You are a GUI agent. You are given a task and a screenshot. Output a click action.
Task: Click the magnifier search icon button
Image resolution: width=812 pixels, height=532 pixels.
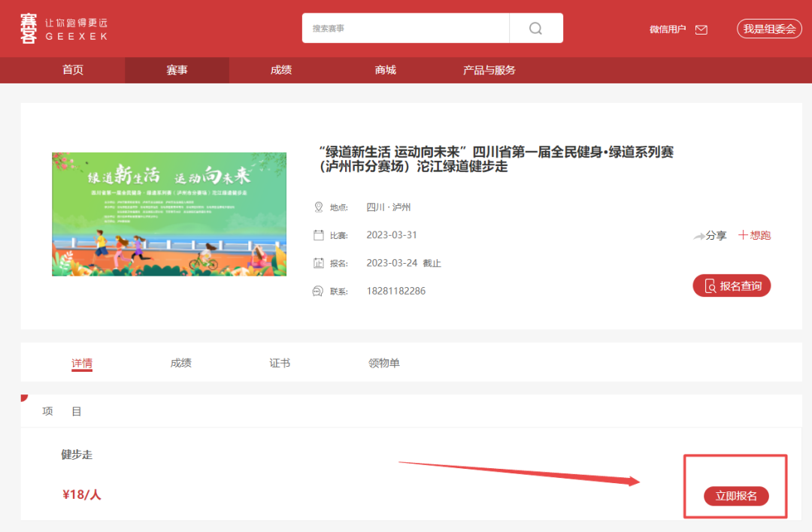535,29
